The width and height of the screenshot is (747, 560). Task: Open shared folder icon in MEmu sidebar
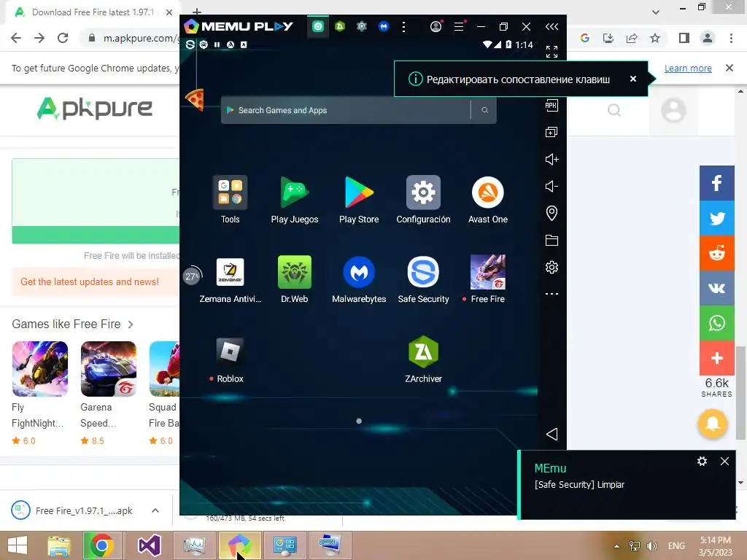(x=551, y=240)
